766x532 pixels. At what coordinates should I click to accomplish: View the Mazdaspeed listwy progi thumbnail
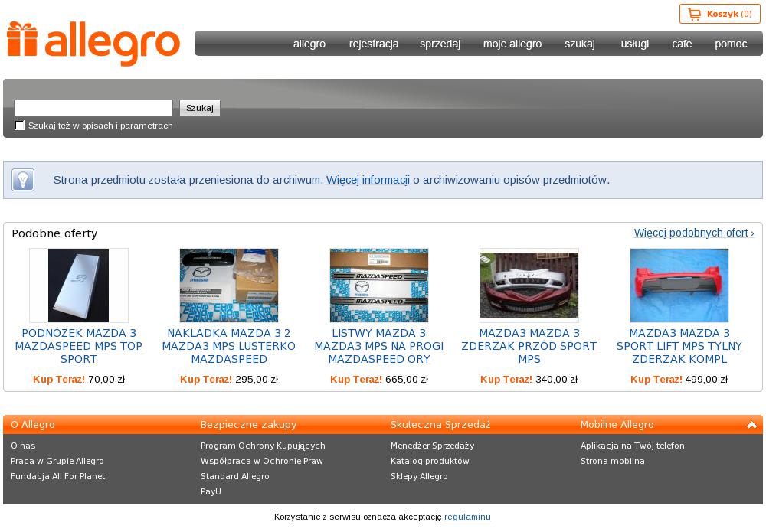click(379, 286)
